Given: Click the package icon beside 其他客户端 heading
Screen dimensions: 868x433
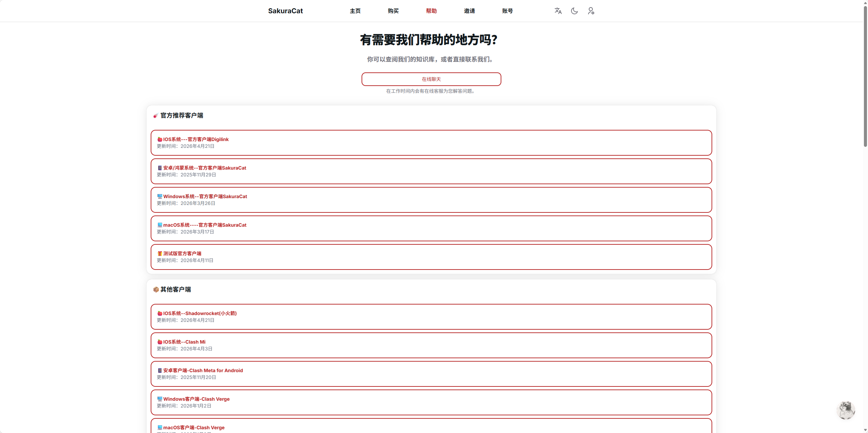Looking at the screenshot, I should 156,290.
